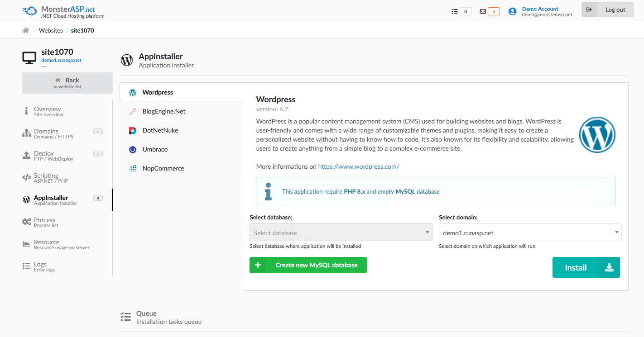Click the Demo Account name link
This screenshot has height=337, width=644.
(540, 9)
